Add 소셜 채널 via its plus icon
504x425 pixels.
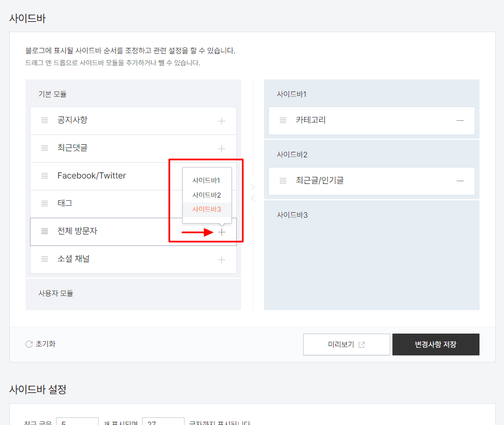[x=222, y=259]
